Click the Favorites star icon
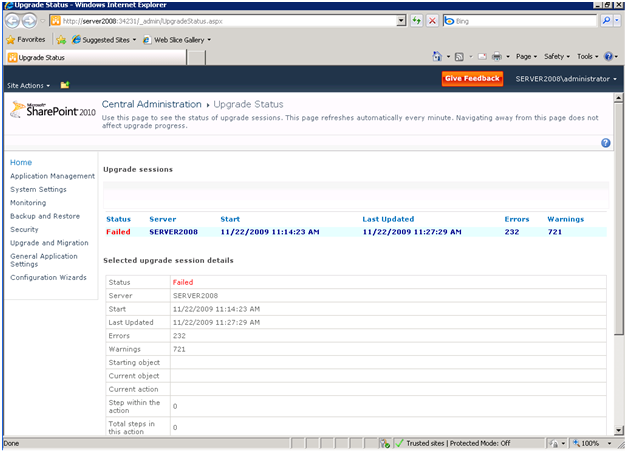 tap(11, 40)
